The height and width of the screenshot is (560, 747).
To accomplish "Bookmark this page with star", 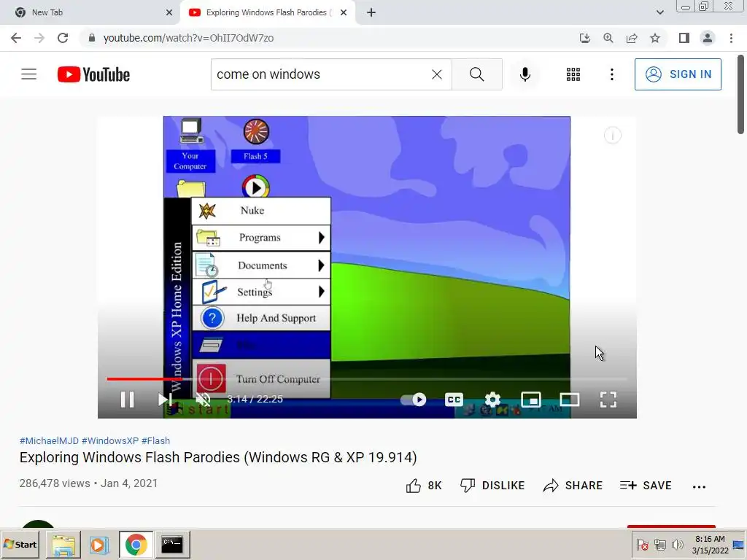I will (x=655, y=38).
